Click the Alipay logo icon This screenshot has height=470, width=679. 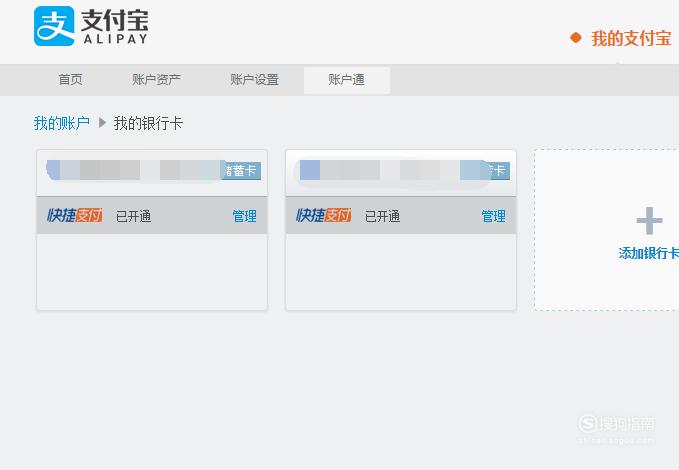[54, 26]
